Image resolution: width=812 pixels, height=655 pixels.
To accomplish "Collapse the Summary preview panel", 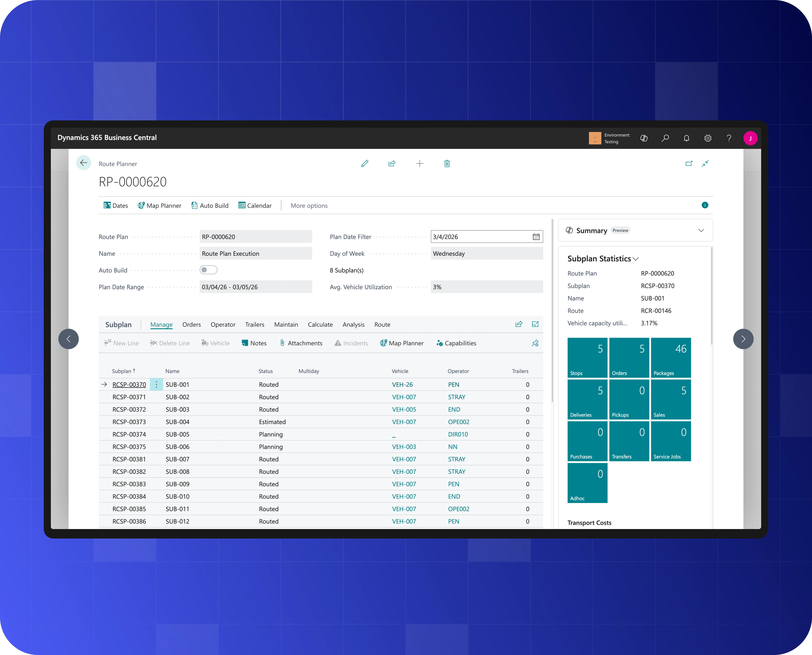I will pos(701,231).
